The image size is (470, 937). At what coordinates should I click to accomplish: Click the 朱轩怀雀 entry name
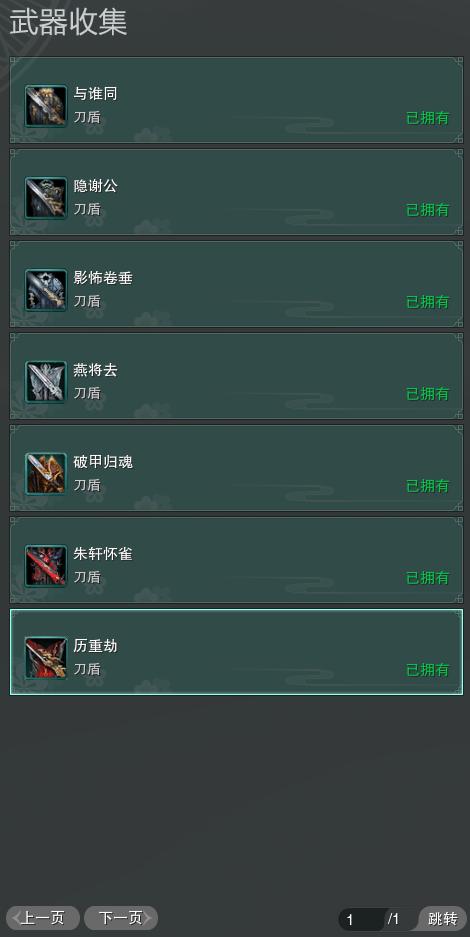[103, 554]
